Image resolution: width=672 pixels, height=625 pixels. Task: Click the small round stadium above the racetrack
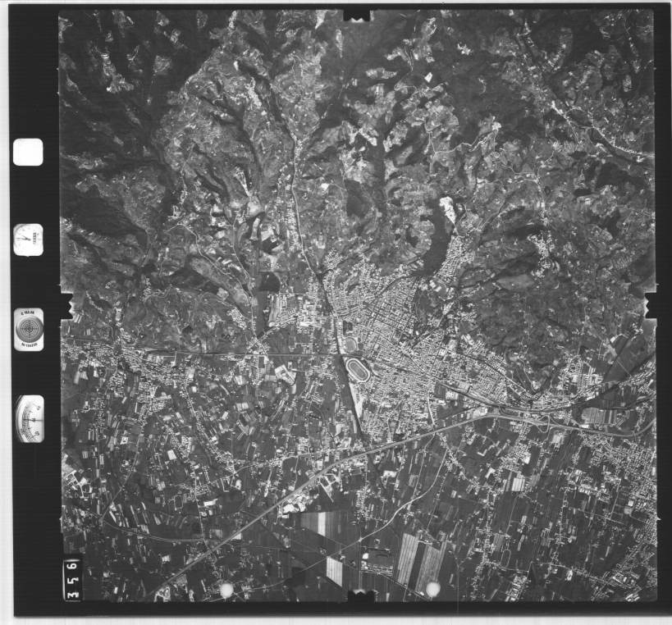(x=351, y=344)
